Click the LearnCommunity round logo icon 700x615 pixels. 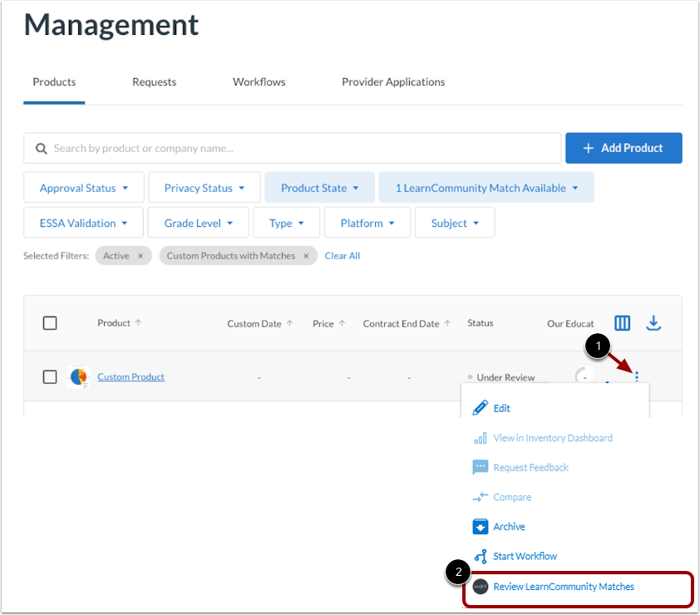[481, 587]
